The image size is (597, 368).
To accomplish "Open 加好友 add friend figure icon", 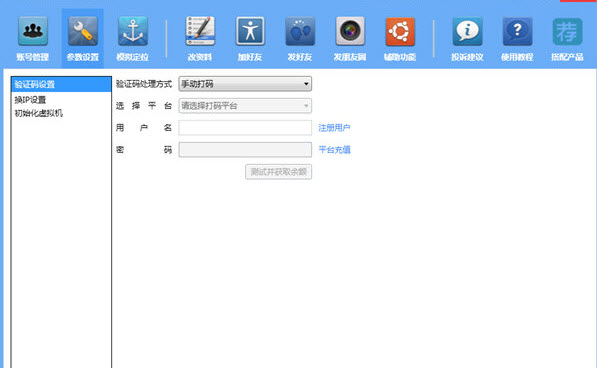I will (250, 31).
